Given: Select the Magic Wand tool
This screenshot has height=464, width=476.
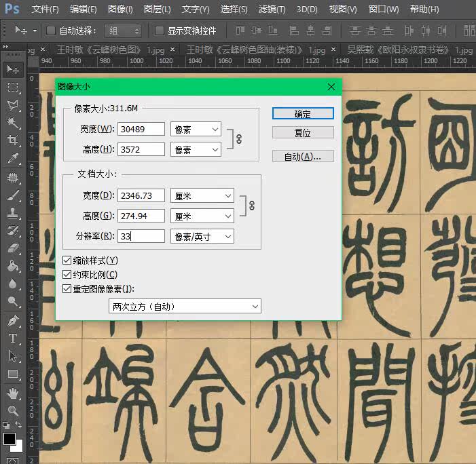Looking at the screenshot, I should (13, 123).
